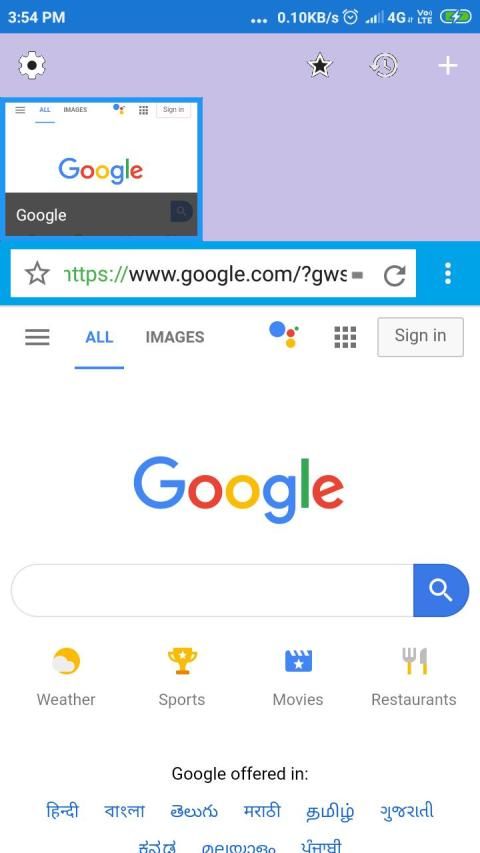Switch to the IMAGES tab
The width and height of the screenshot is (480, 853).
tap(175, 337)
